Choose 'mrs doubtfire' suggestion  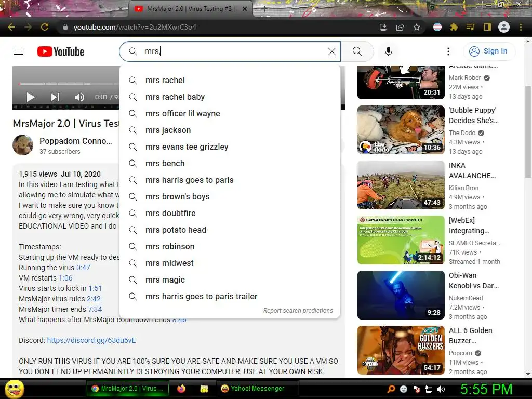[230, 213]
